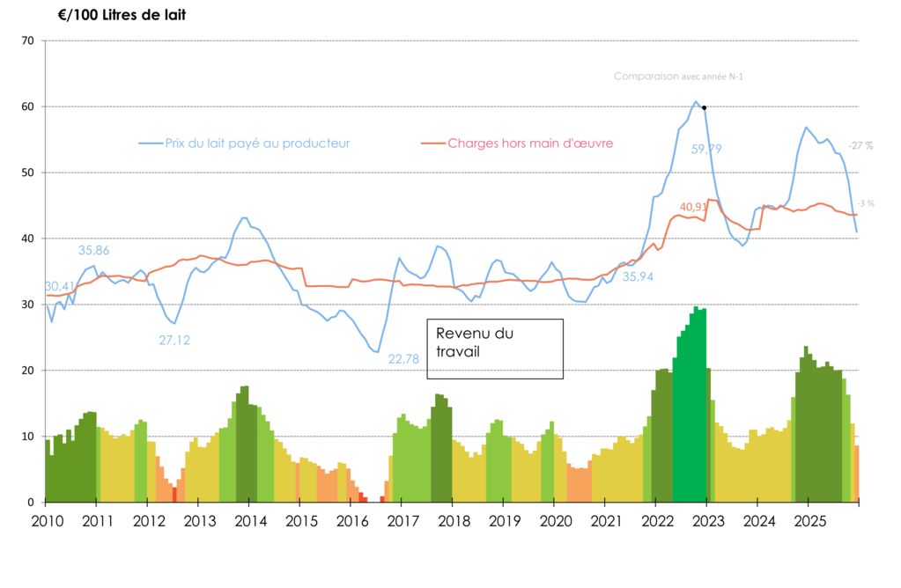Select the "Comparaison avec année N-1" caption
Screen dimensions: 901x588
click(x=678, y=77)
